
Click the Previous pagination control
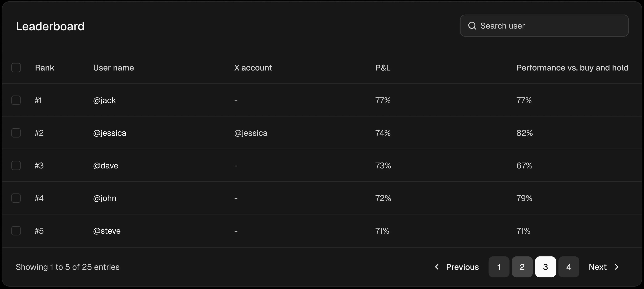point(463,267)
